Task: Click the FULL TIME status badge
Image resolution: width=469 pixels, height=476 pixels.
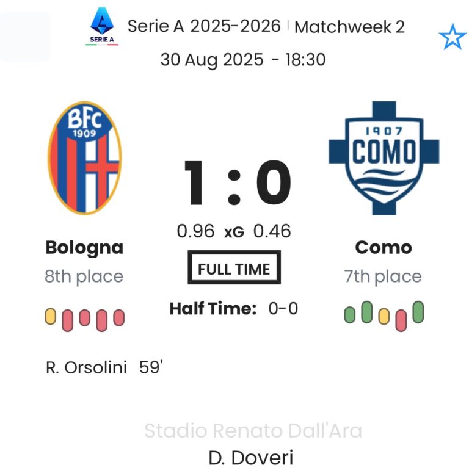Action: pyautogui.click(x=234, y=268)
